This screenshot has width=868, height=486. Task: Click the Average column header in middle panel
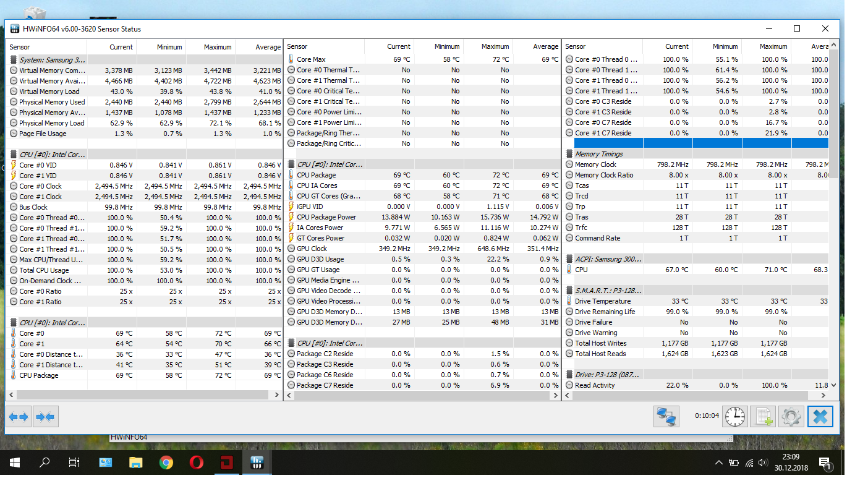click(x=537, y=46)
